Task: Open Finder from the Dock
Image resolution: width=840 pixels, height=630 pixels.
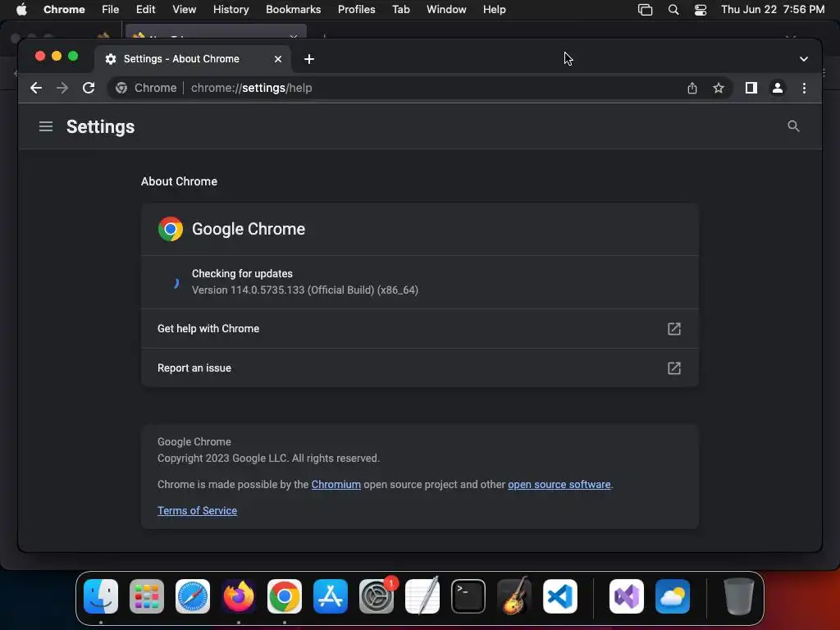Action: (101, 596)
